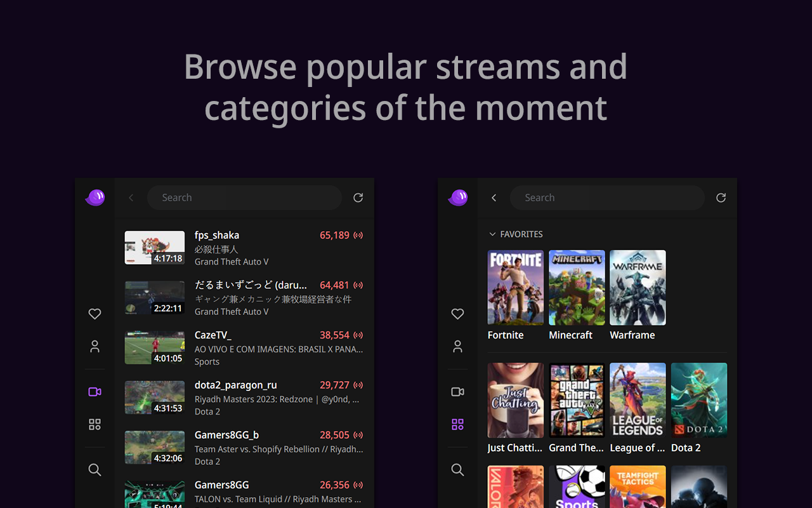This screenshot has height=508, width=812.
Task: Toggle live indicator next to Gamers8GG
Action: click(358, 485)
